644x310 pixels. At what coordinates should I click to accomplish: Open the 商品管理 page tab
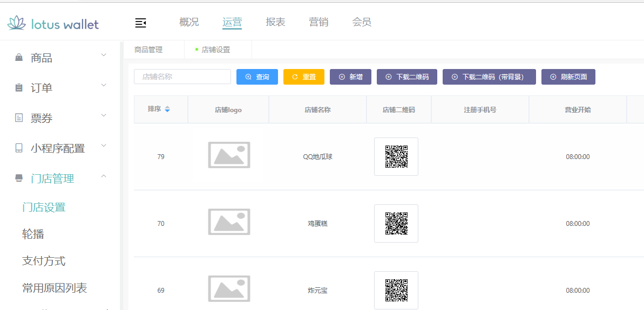tap(148, 50)
